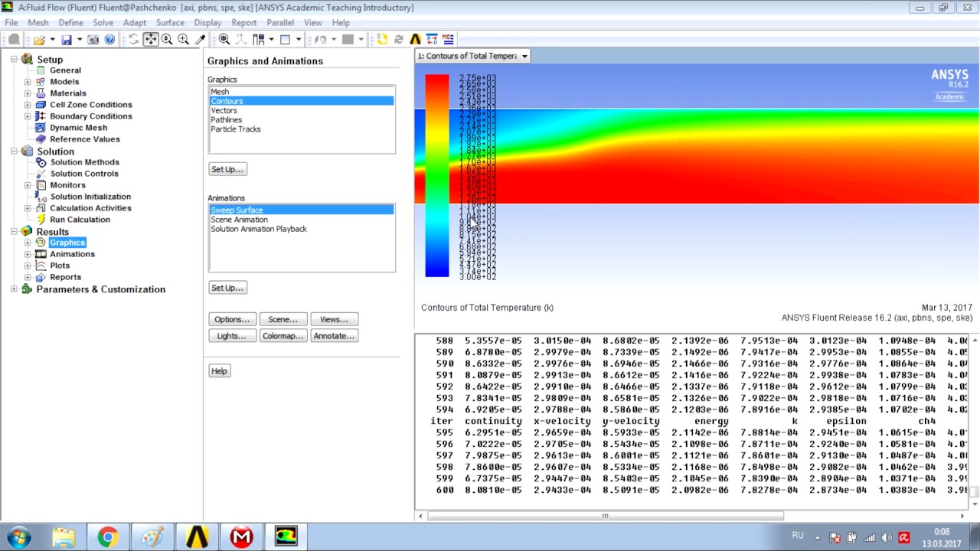Collapse the Solution tree section
Screen dimensions: 980x551
pos(14,152)
